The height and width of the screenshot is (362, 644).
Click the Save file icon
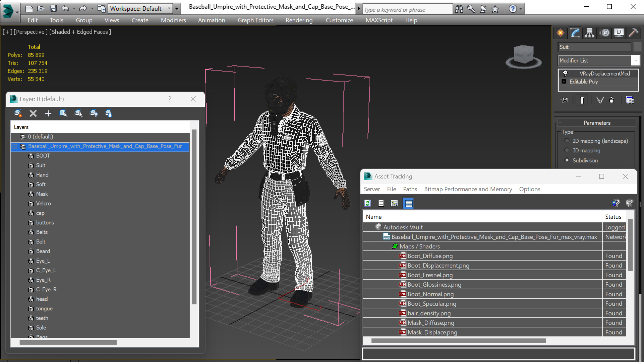click(x=53, y=8)
